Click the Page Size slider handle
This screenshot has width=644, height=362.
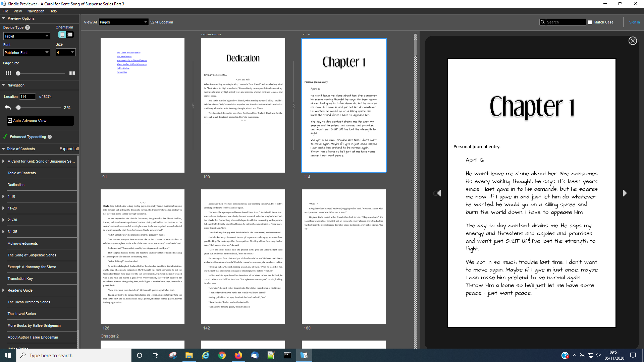pyautogui.click(x=18, y=73)
